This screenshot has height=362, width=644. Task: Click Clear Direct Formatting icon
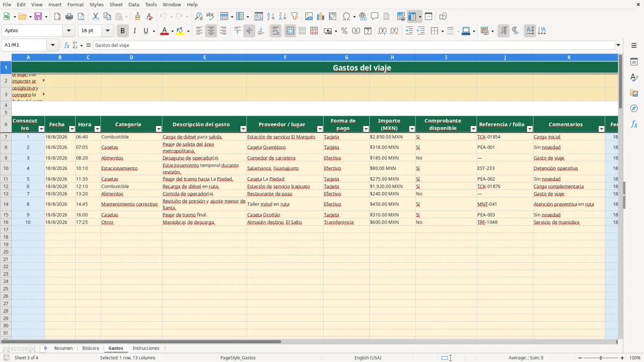149,17
